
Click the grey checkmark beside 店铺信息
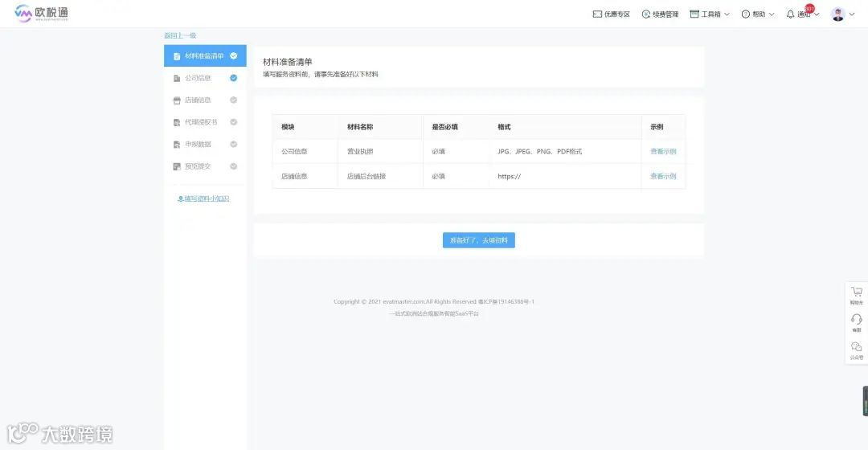(234, 100)
